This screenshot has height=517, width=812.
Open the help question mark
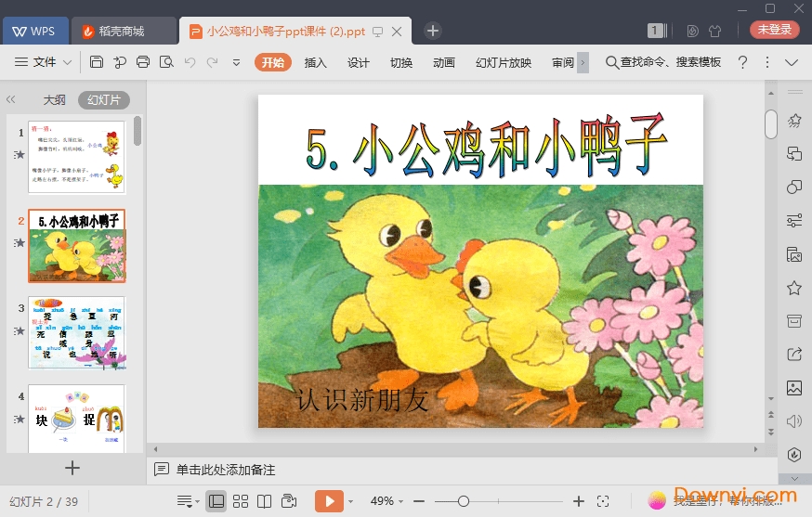(742, 62)
